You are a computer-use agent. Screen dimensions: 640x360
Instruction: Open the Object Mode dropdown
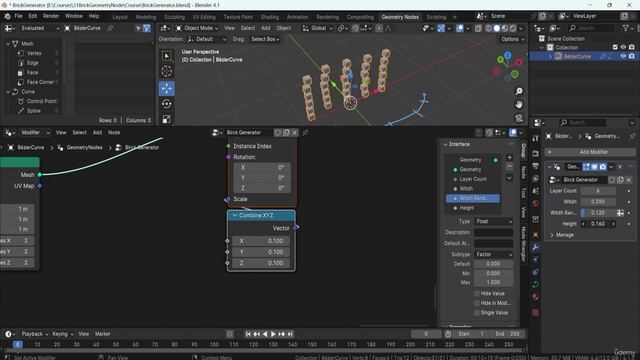(197, 28)
